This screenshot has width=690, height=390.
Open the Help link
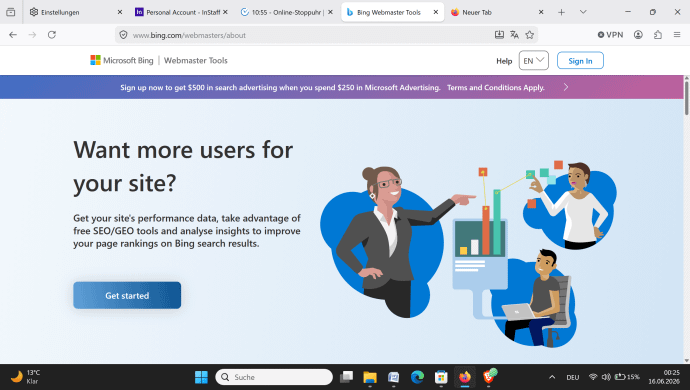point(504,61)
